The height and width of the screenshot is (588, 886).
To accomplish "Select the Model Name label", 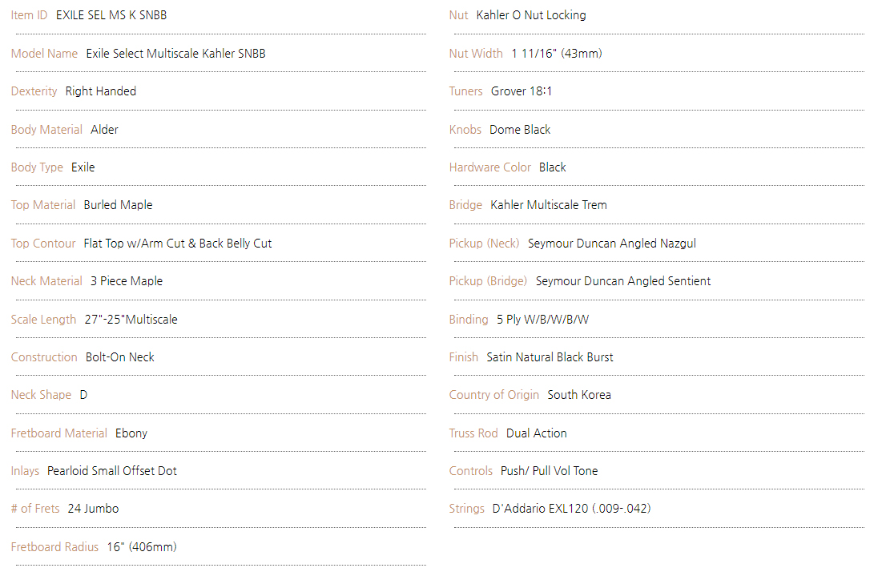I will point(44,54).
